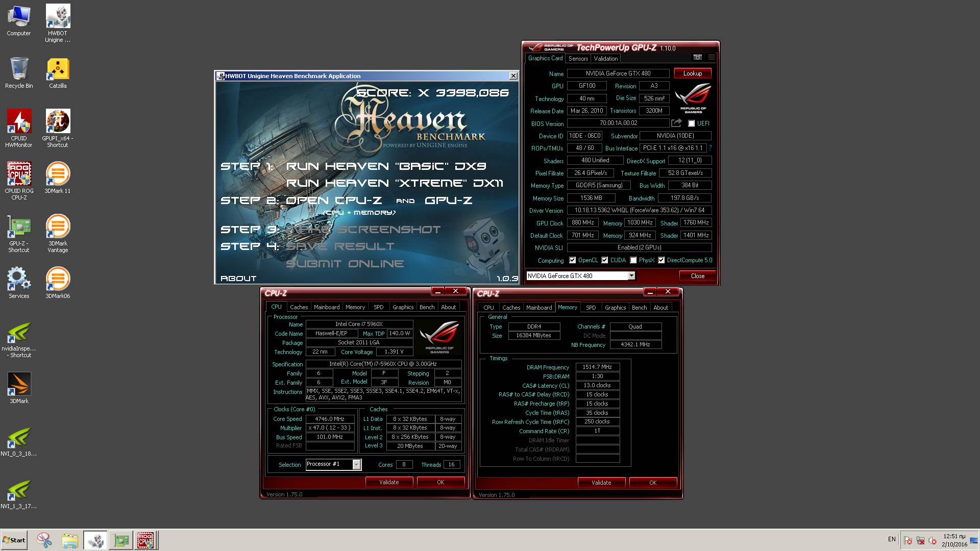Screen dimensions: 980x551
Task: Switch to ROG CPU-Z via taskbar icon
Action: pyautogui.click(x=145, y=540)
